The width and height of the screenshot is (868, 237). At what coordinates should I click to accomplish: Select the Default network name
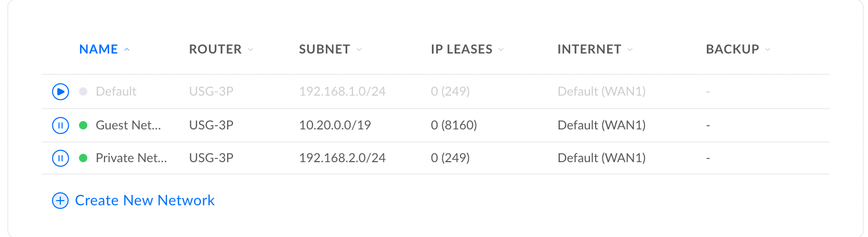pyautogui.click(x=116, y=91)
